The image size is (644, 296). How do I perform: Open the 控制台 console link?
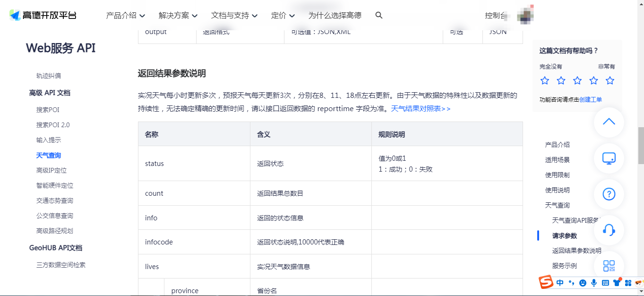coord(496,15)
